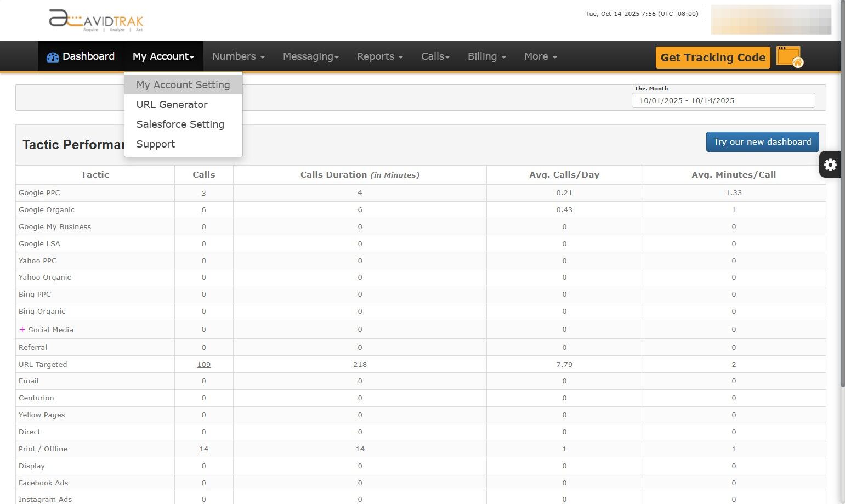The height and width of the screenshot is (504, 845).
Task: Select URL Generator menu entry
Action: click(x=183, y=105)
